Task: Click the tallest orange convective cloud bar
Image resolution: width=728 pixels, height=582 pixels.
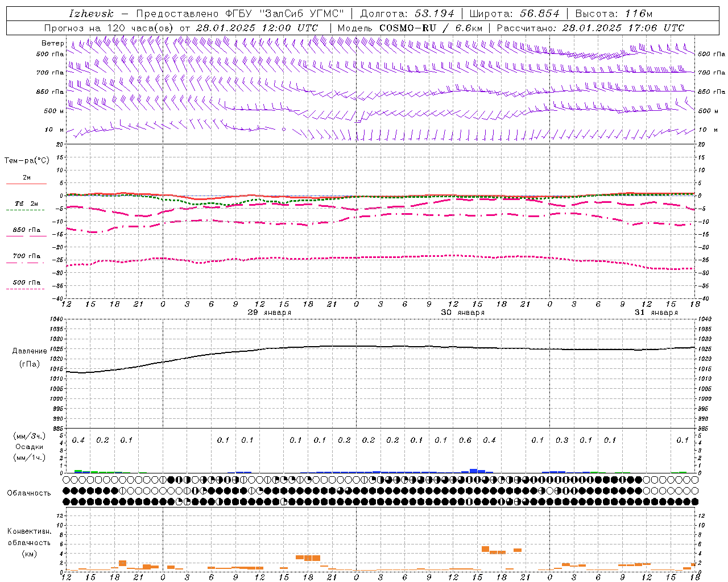Action: pos(485,549)
